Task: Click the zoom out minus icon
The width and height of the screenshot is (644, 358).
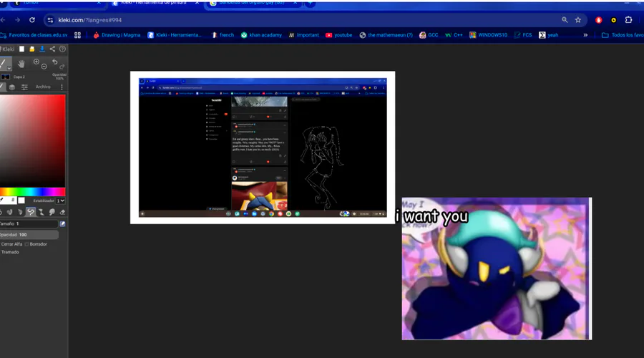Action: [44, 66]
